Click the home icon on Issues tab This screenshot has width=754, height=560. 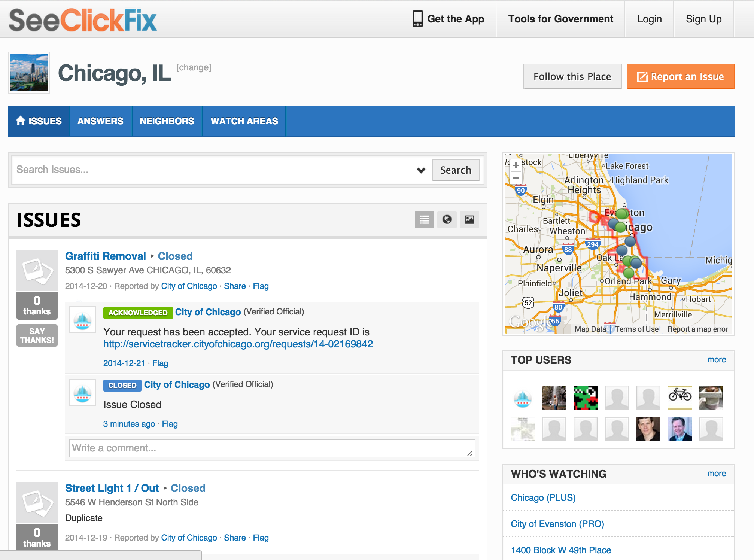[x=21, y=121]
